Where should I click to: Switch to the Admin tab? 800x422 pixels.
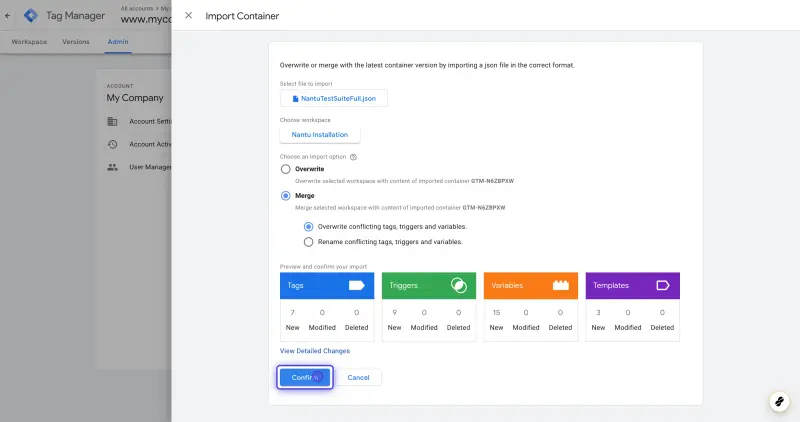click(x=118, y=42)
